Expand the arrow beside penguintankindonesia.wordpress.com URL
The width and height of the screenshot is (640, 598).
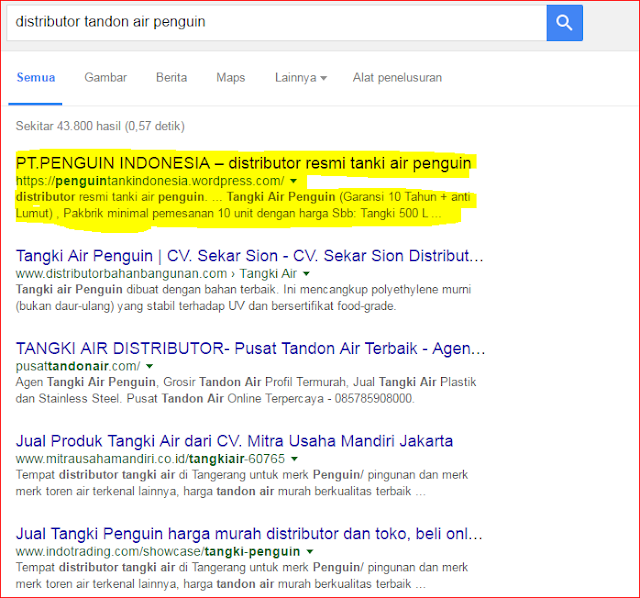coord(293,180)
